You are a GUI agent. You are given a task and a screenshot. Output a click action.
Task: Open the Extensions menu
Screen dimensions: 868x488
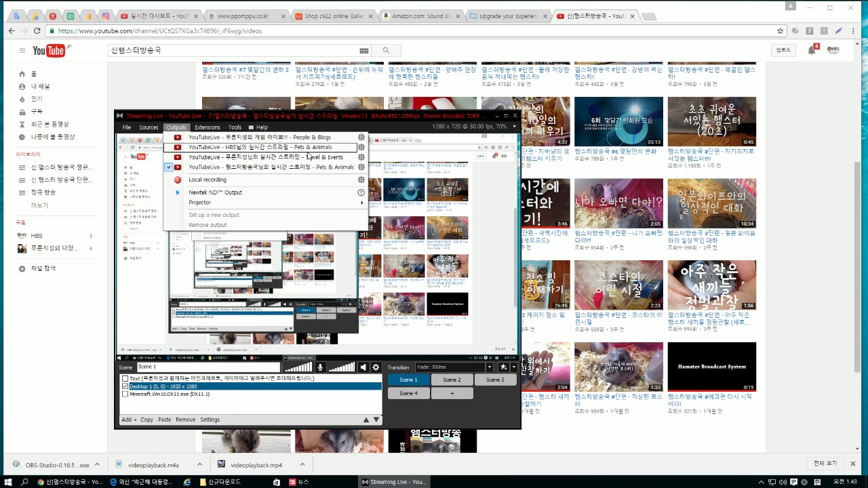coord(208,127)
